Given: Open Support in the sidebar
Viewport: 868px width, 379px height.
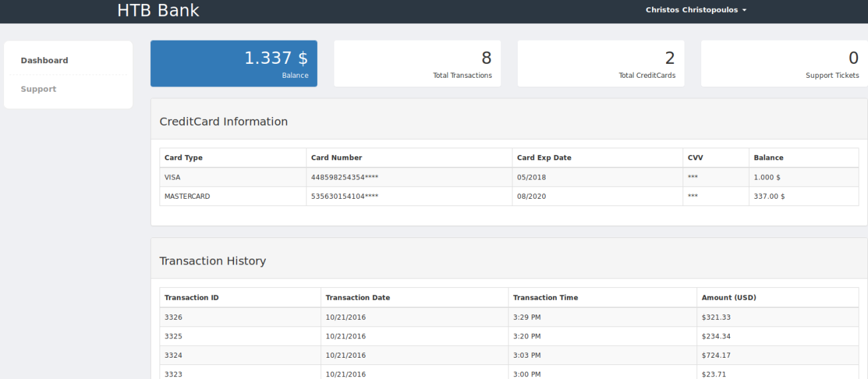Looking at the screenshot, I should coord(39,89).
